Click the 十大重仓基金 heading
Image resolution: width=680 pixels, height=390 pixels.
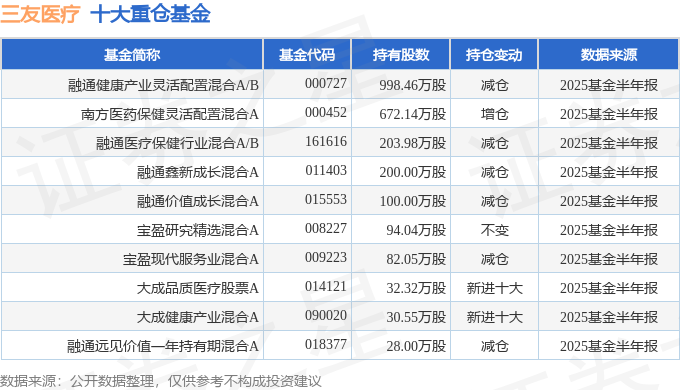[150, 13]
